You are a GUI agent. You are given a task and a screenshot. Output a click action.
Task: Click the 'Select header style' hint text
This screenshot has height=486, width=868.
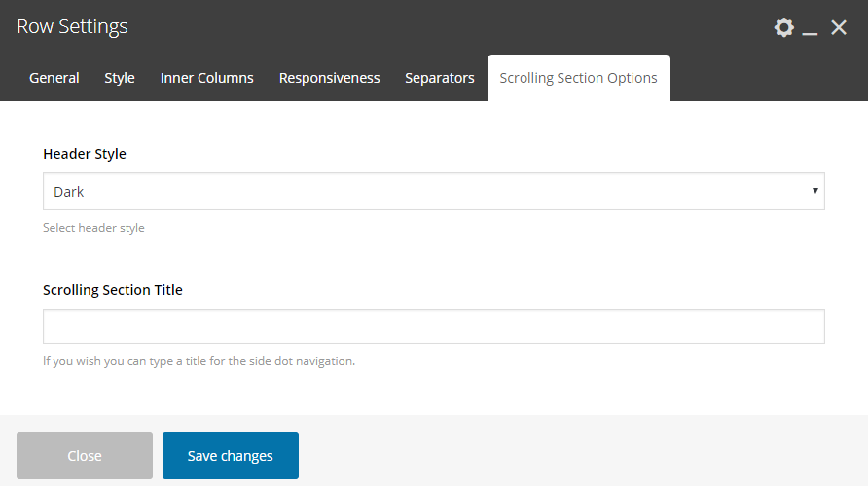point(93,228)
